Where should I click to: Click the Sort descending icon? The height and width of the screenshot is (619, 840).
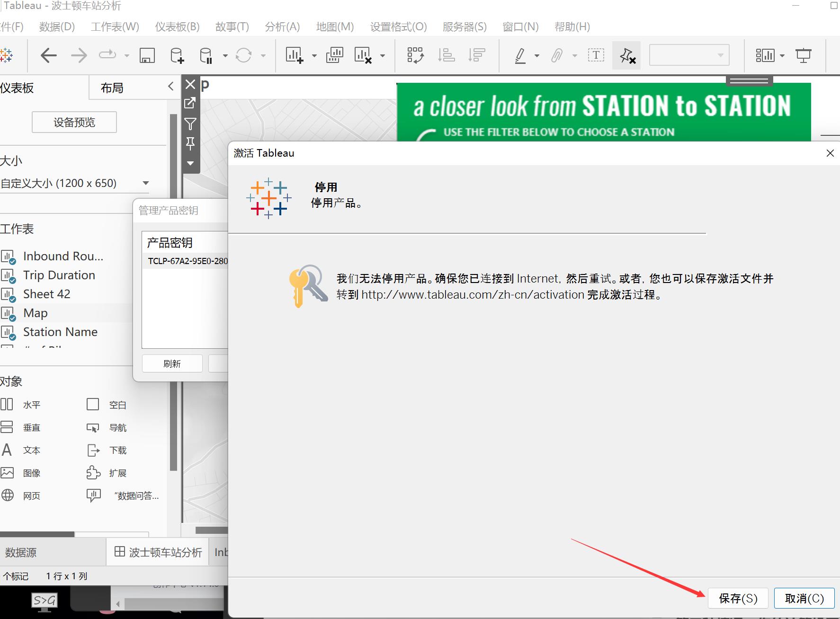tap(476, 55)
